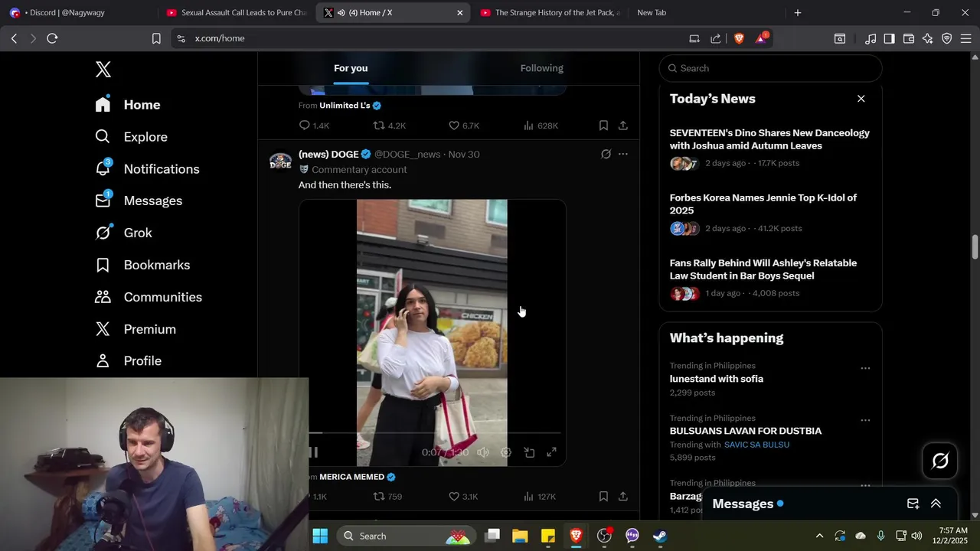Enter video fullscreen mode
The height and width of the screenshot is (551, 980).
tap(551, 452)
